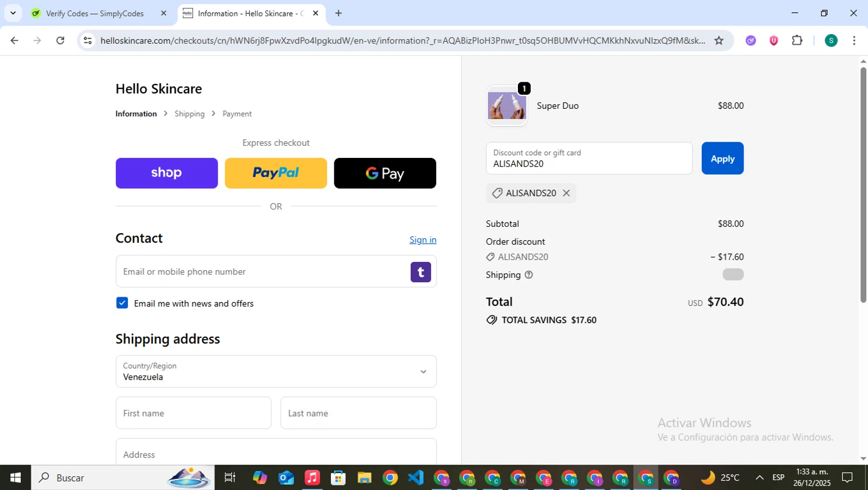Go to the Payment breadcrumb step
The image size is (868, 490).
(x=237, y=114)
